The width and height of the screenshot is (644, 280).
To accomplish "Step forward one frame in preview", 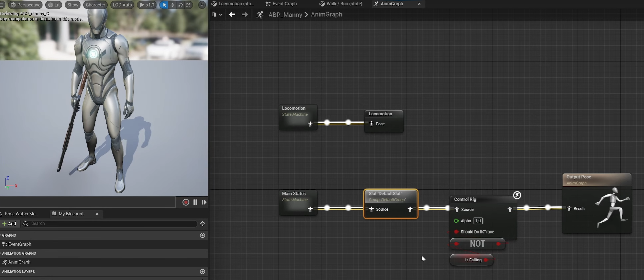I will point(204,202).
